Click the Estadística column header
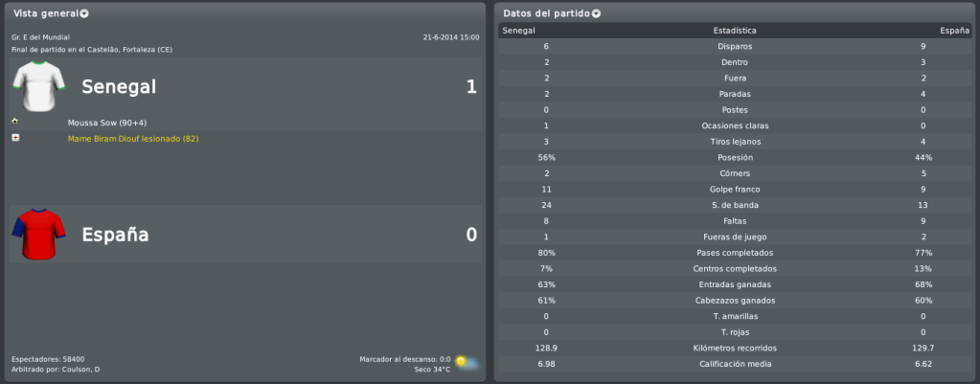The width and height of the screenshot is (980, 384). click(735, 31)
